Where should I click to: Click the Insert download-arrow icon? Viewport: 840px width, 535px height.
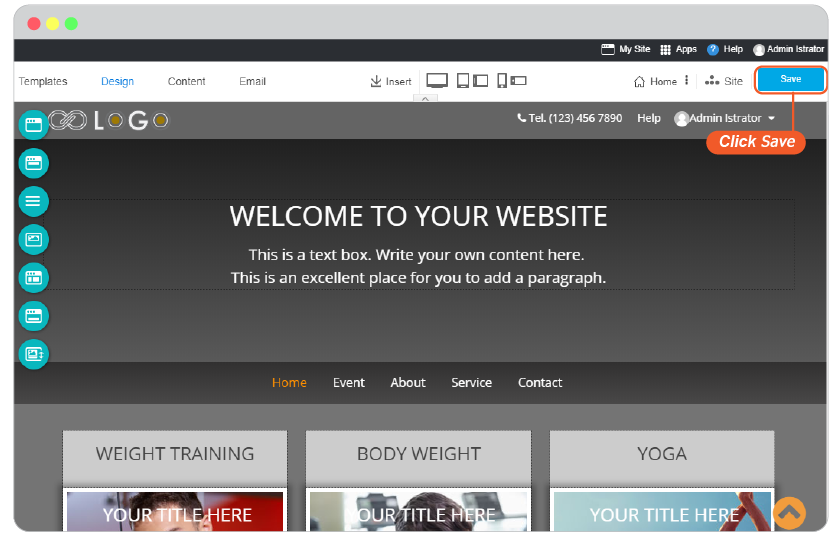[x=376, y=81]
